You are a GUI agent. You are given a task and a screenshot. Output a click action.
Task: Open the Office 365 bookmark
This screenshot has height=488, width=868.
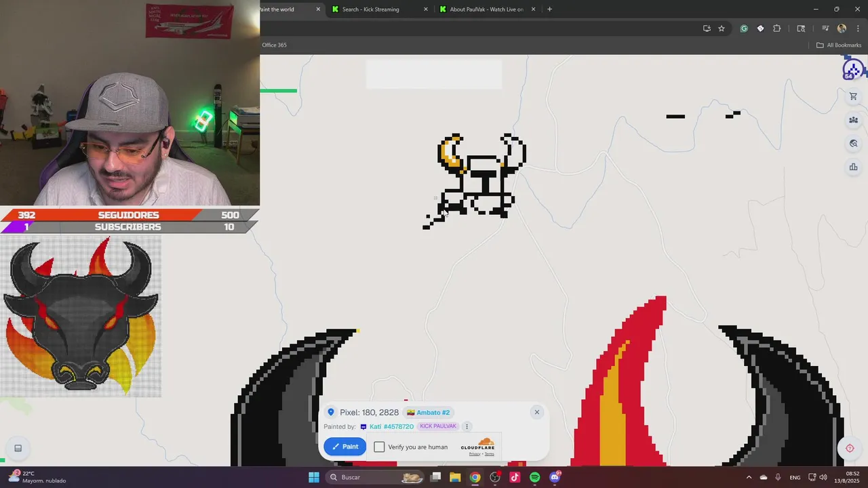[x=274, y=45]
